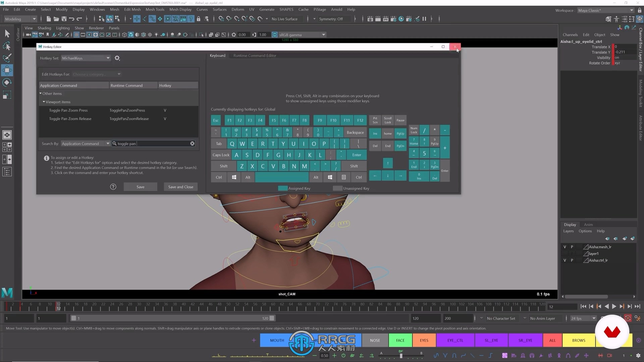Viewport: 644px width, 362px height.
Task: Click the Save and Close button
Action: [181, 186]
